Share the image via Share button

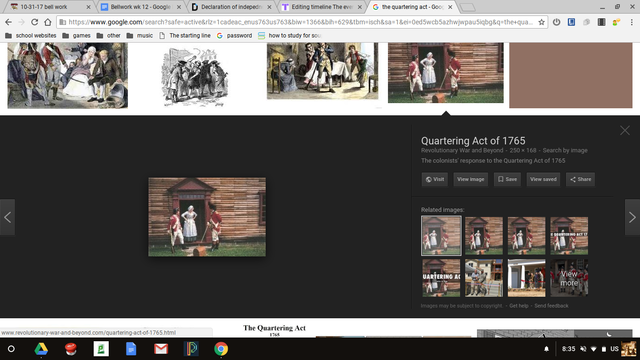[x=580, y=179]
